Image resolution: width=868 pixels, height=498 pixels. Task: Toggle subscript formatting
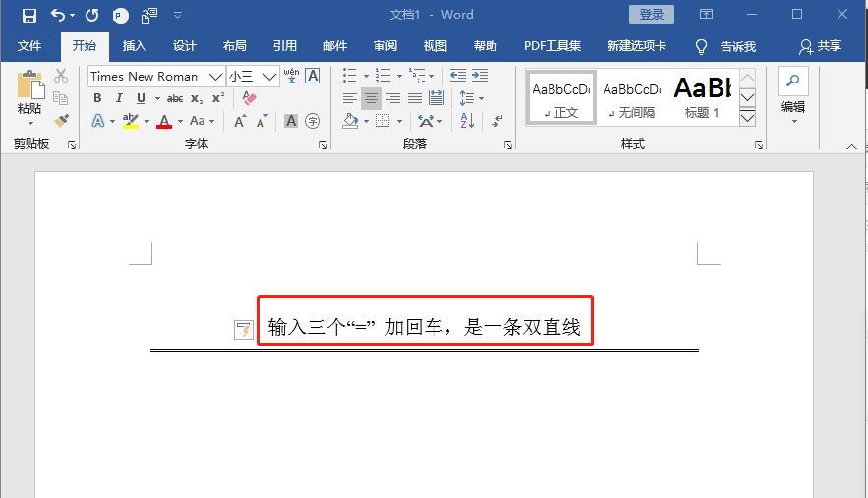point(197,98)
